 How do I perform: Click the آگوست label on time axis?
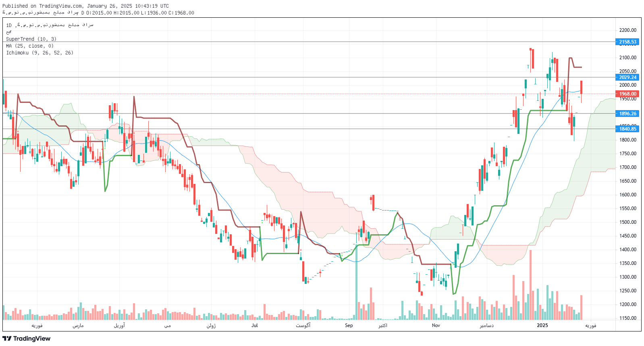[303, 325]
